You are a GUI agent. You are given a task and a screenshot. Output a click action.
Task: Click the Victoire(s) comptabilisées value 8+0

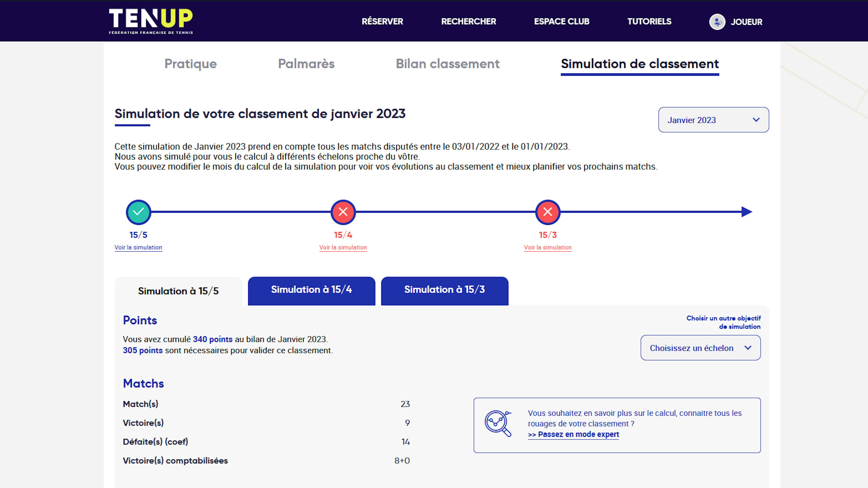(402, 461)
